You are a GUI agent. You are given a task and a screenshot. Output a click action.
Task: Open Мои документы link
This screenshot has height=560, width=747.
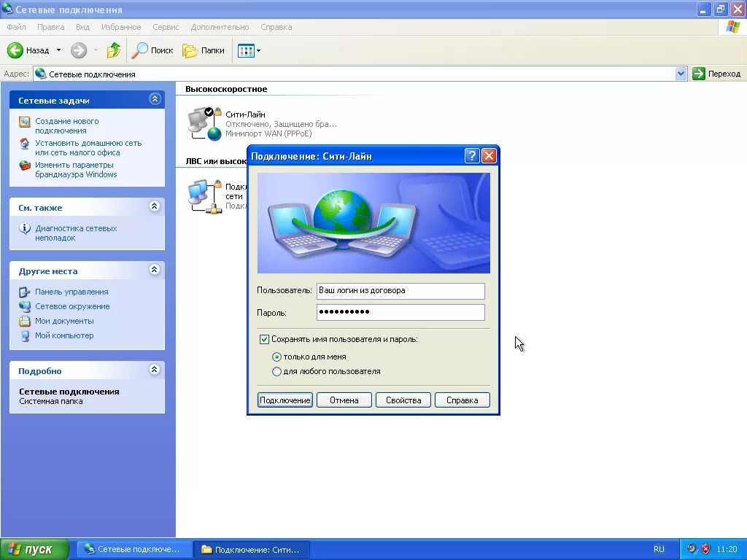click(64, 321)
